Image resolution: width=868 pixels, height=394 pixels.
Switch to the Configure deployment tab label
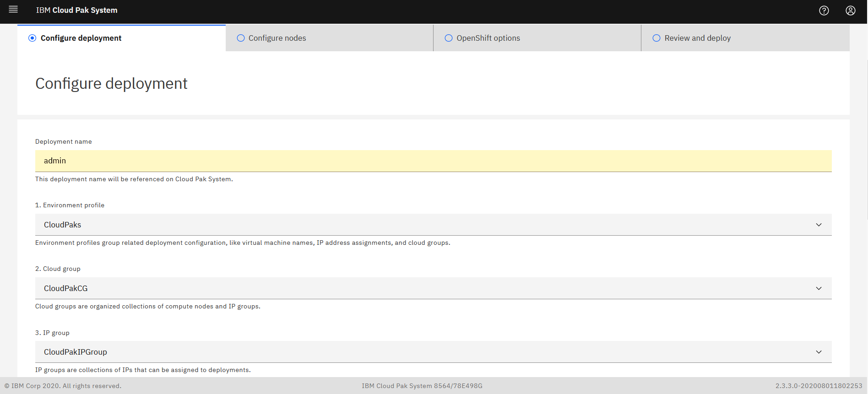click(81, 38)
